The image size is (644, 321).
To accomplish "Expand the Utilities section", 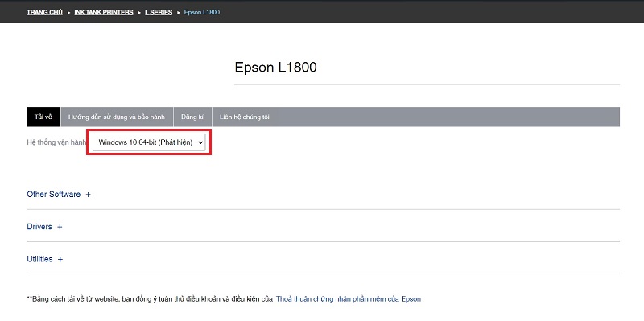I will click(x=45, y=259).
